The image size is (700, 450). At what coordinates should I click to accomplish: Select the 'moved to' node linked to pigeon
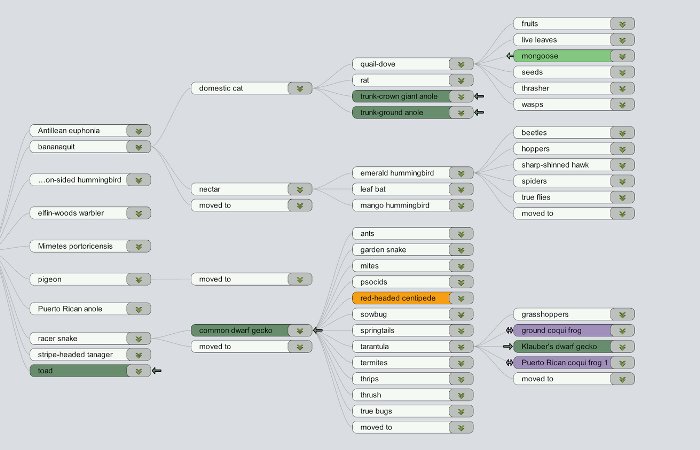251,279
